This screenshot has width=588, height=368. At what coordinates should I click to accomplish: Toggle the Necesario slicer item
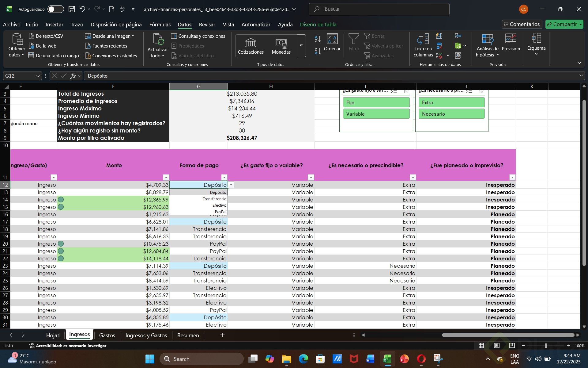(451, 114)
